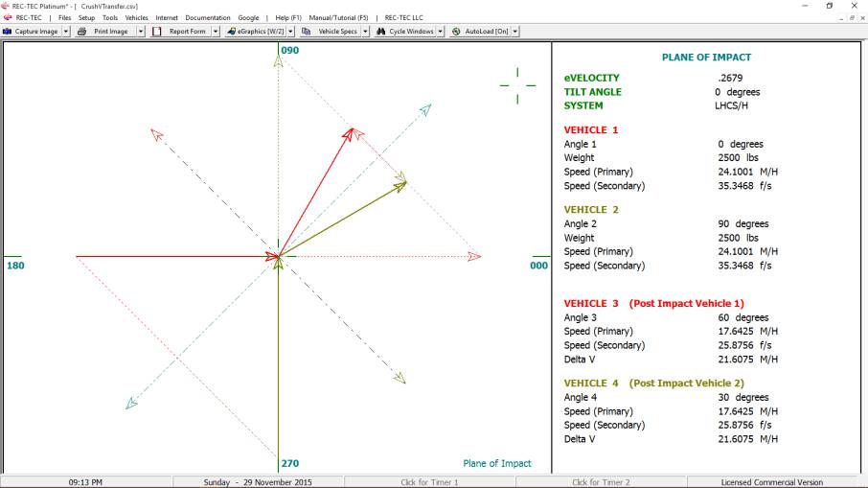Click the Report Form page icon
This screenshot has width=868, height=488.
[157, 32]
